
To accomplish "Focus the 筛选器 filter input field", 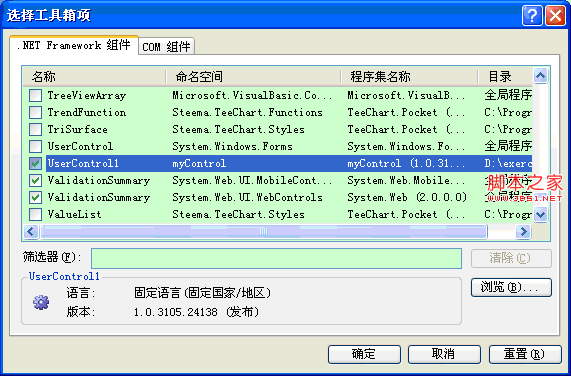I will (x=276, y=258).
